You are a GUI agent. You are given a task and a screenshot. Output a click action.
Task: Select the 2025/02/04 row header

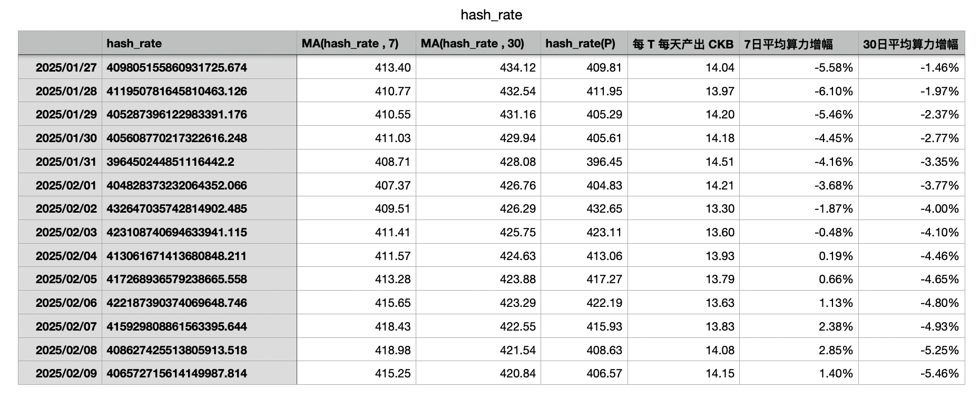pos(60,256)
